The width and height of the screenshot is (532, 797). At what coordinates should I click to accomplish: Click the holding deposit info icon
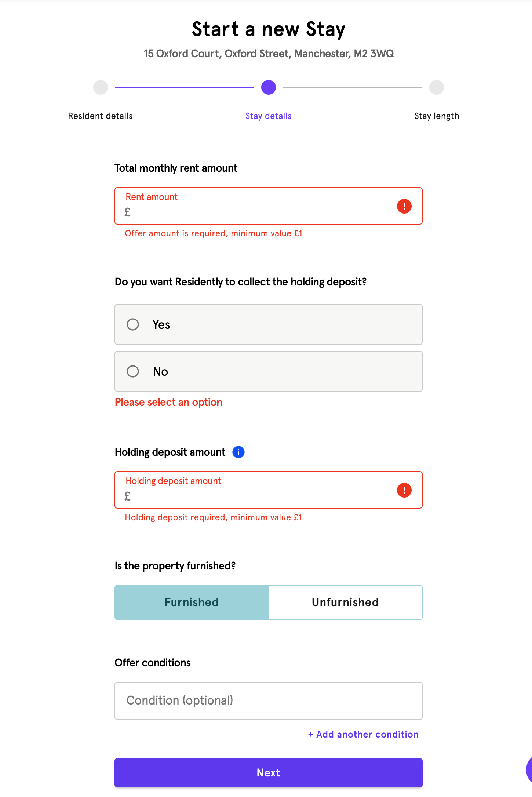coord(238,452)
